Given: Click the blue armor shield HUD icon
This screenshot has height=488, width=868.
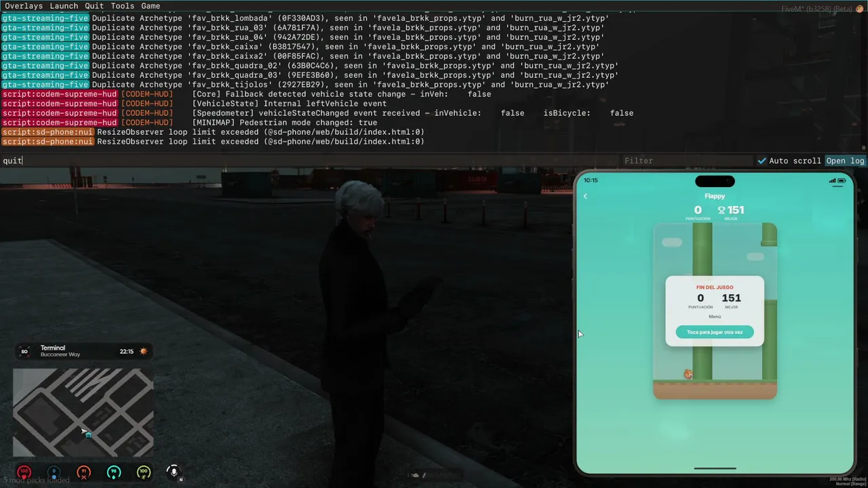Looking at the screenshot, I should point(54,472).
